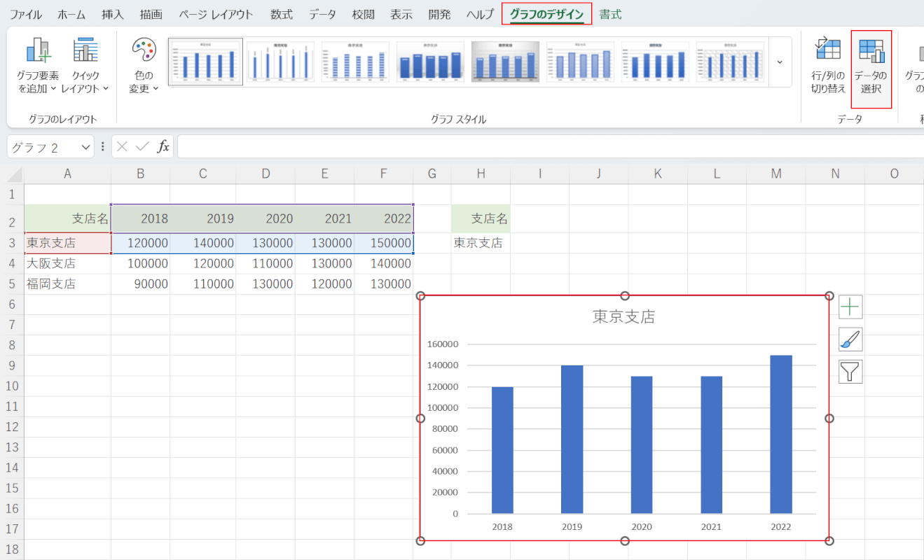
Task: Open the ファイル (File) menu
Action: [x=25, y=14]
